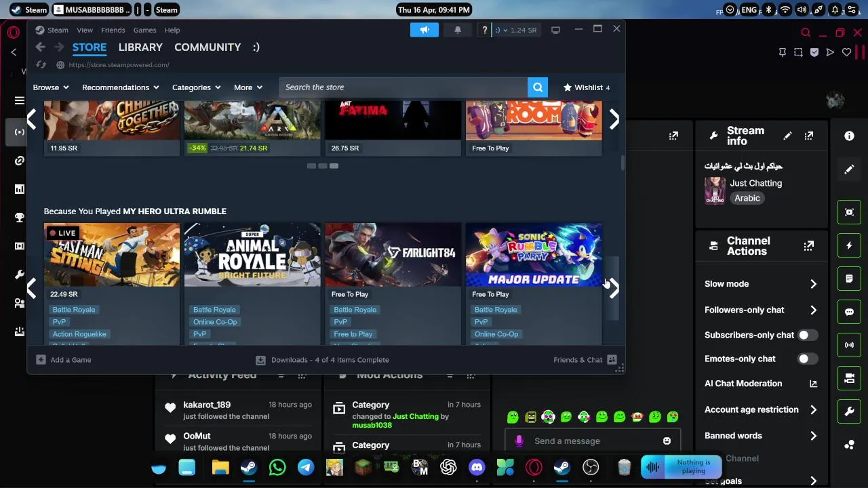Screen dimensions: 868x488
Task: Open Steam announcements megaphone button
Action: point(425,30)
